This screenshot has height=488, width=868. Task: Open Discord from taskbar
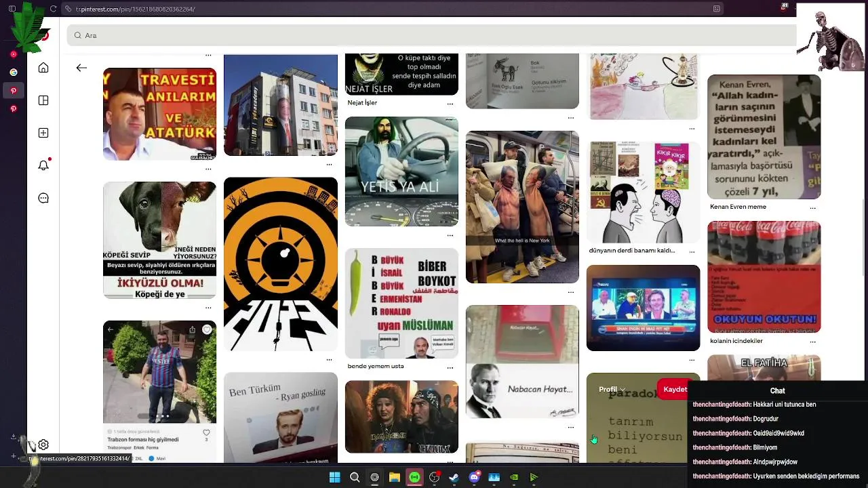[x=474, y=477]
